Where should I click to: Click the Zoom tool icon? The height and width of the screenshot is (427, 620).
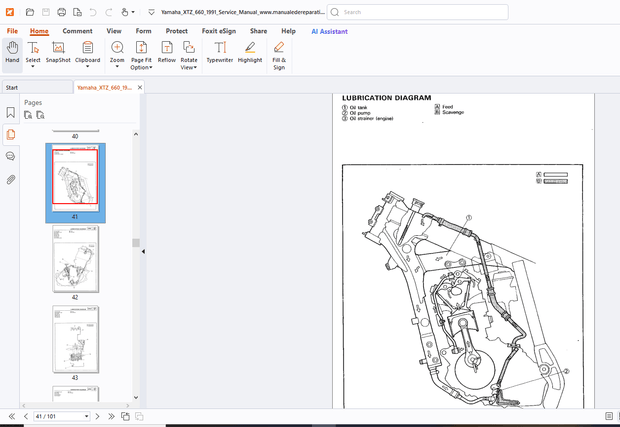click(x=117, y=47)
